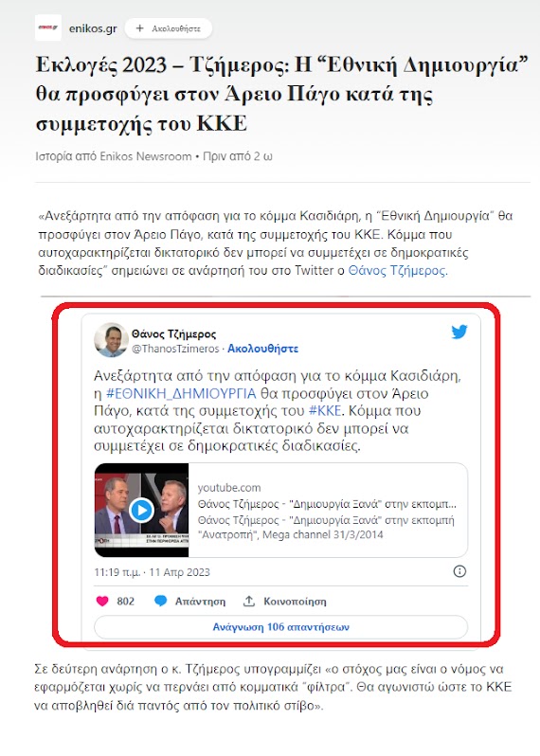Like the tweet with heart icon
Screen dimensions: 540x756
(102, 601)
